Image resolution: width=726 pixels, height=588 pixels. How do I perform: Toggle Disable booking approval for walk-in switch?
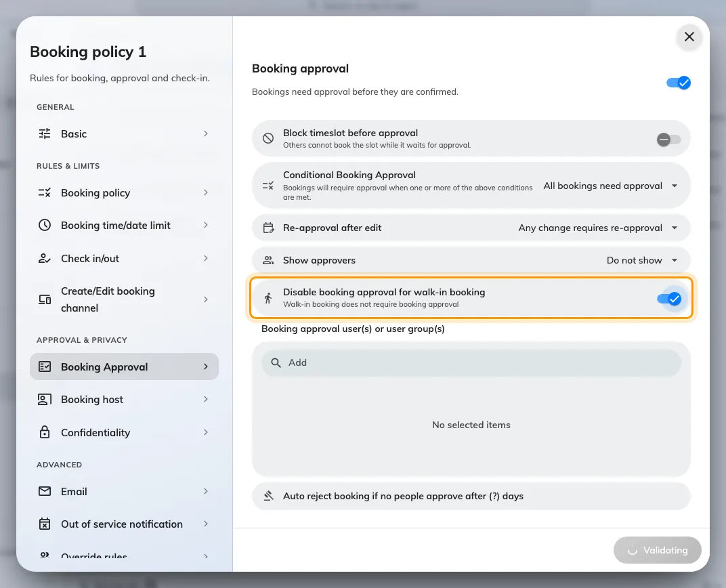pyautogui.click(x=669, y=299)
